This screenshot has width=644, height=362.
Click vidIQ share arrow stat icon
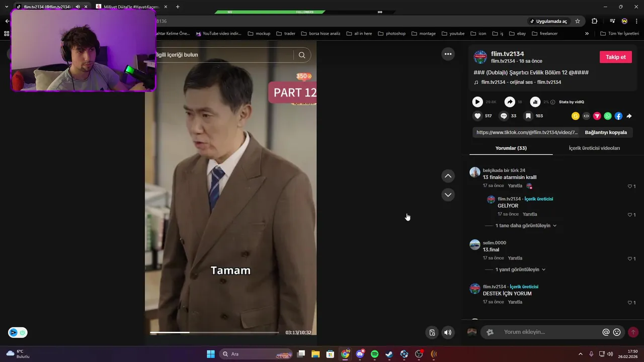click(x=510, y=102)
